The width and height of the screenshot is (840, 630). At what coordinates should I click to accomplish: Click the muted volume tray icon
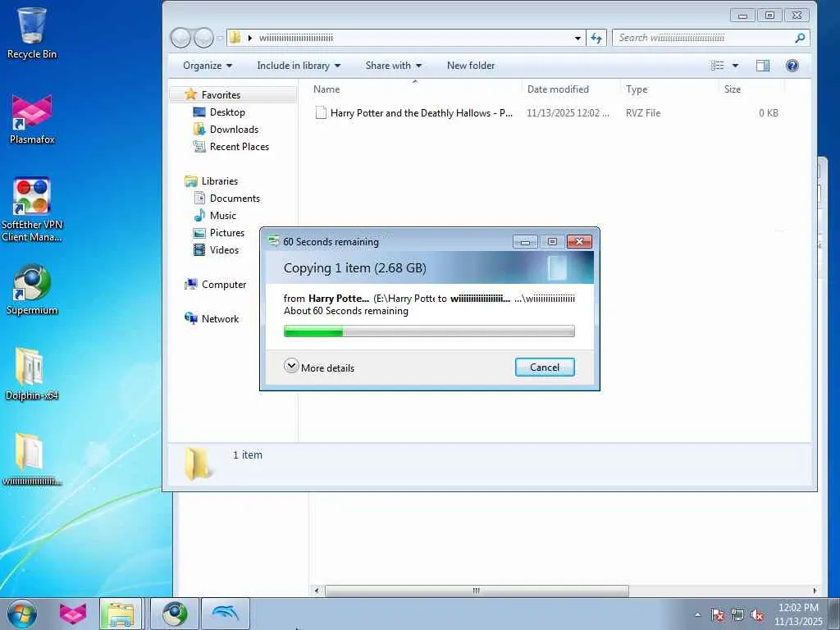coord(757,615)
